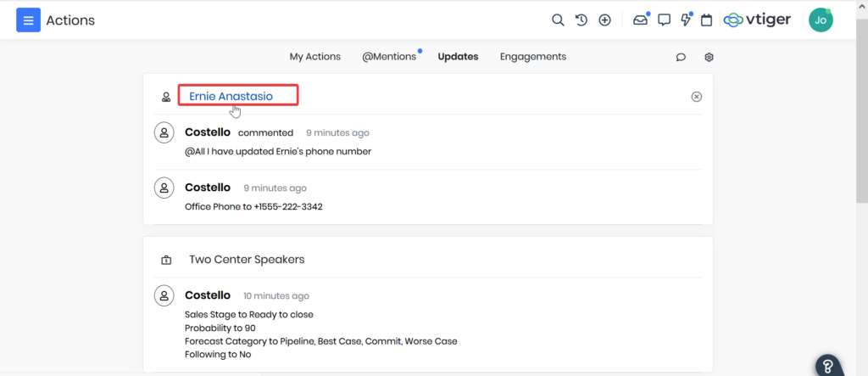
Task: Click the quick create plus icon
Action: click(604, 20)
